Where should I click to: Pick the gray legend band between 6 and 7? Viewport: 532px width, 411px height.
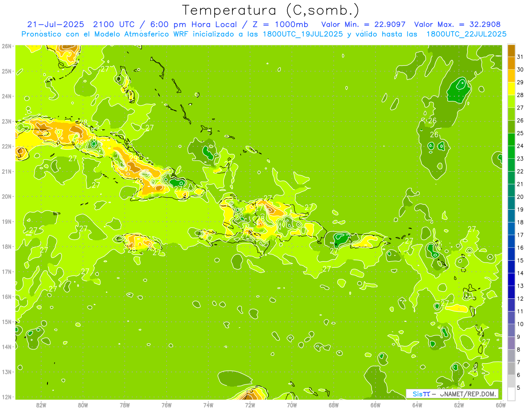point(511,368)
